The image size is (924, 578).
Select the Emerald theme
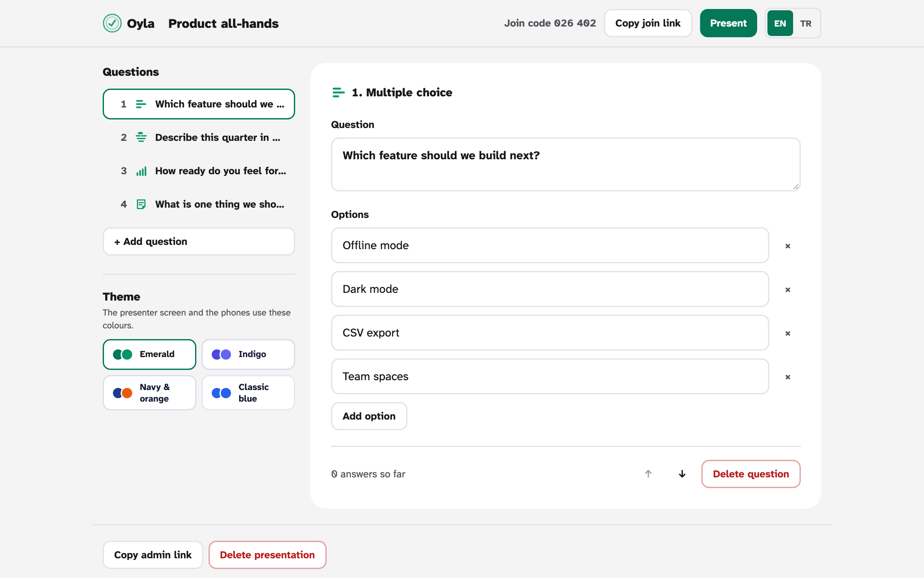[x=149, y=354]
